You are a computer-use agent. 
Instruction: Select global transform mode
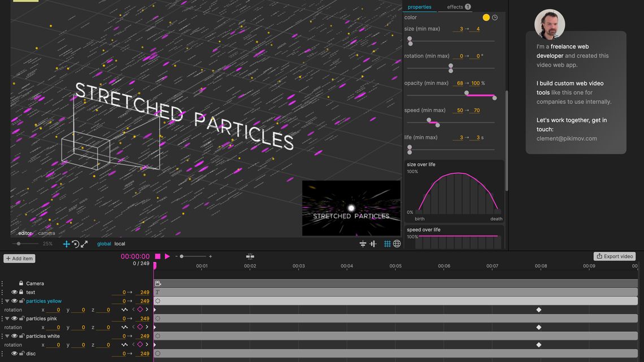pyautogui.click(x=104, y=244)
